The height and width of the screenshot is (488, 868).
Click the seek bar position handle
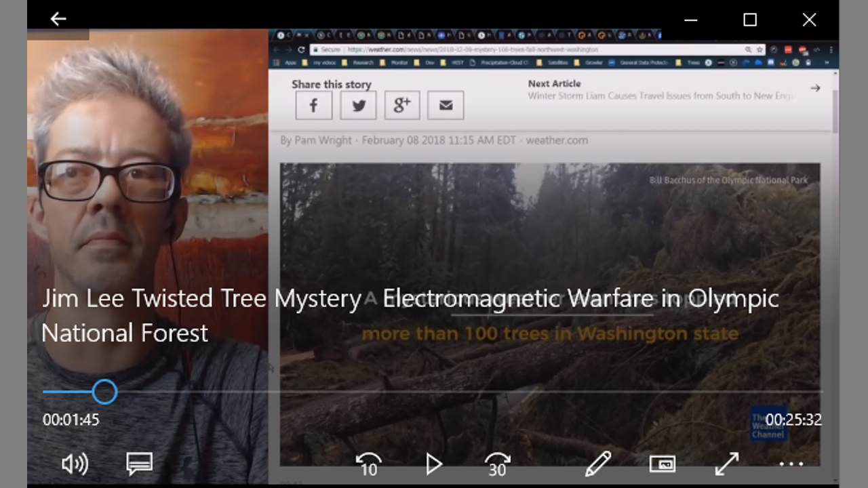104,392
